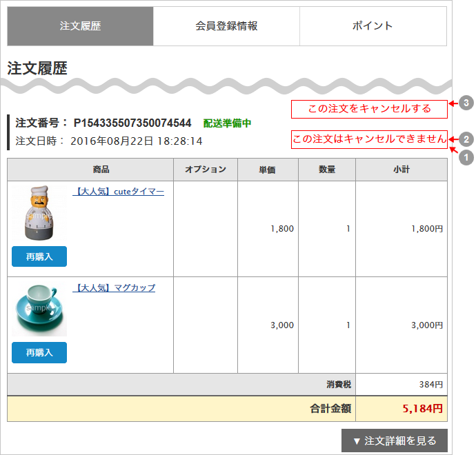Select the ポイント tab
The height and width of the screenshot is (455, 476).
pyautogui.click(x=373, y=26)
